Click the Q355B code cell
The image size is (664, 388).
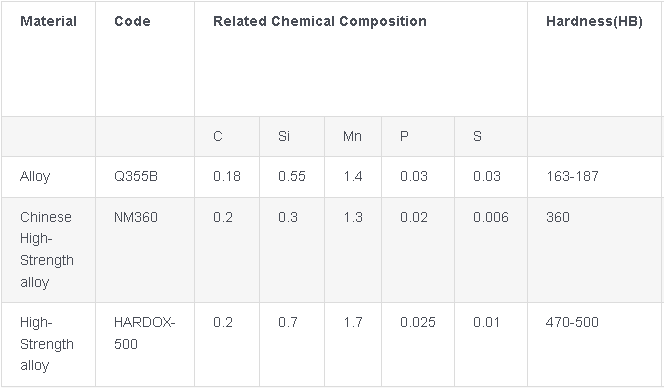136,176
